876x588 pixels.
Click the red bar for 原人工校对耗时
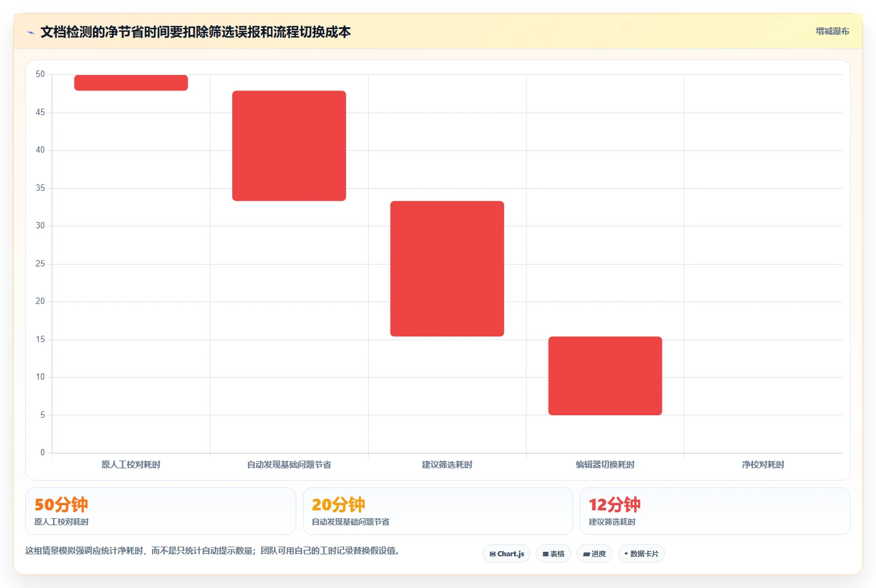[x=131, y=83]
